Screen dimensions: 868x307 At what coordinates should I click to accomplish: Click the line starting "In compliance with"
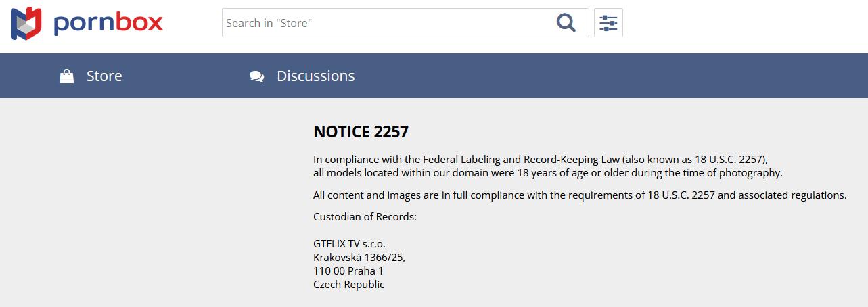[x=540, y=160]
